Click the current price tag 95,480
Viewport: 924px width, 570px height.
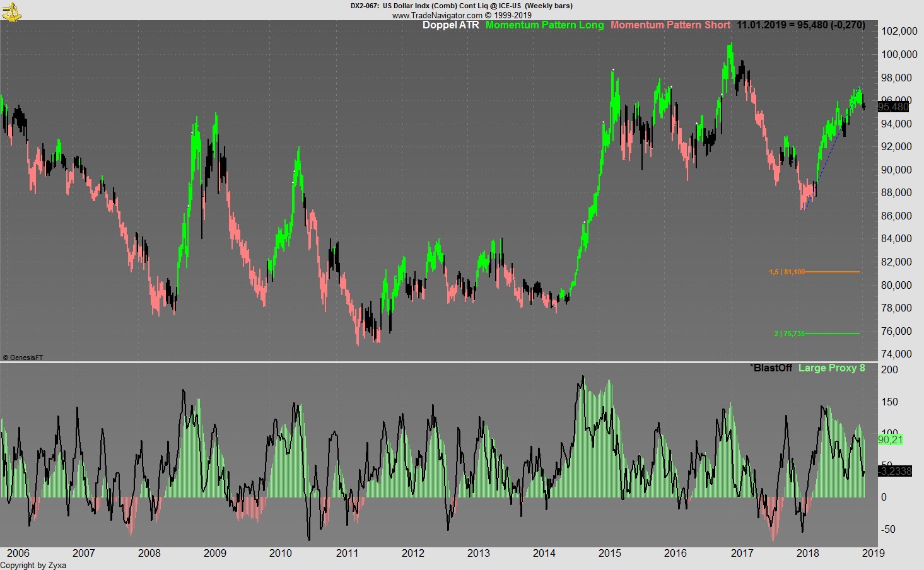pyautogui.click(x=894, y=107)
